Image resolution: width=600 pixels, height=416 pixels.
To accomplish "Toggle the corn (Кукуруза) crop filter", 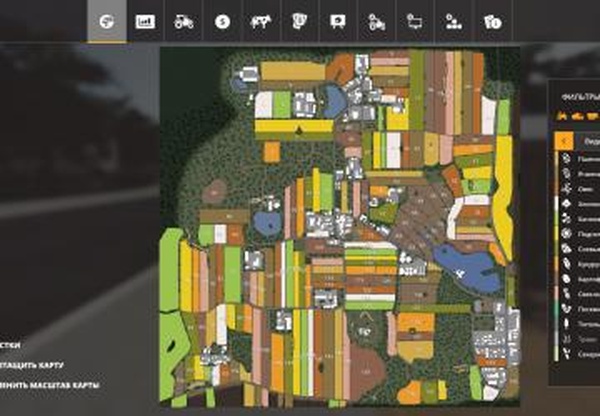I will pos(579,264).
